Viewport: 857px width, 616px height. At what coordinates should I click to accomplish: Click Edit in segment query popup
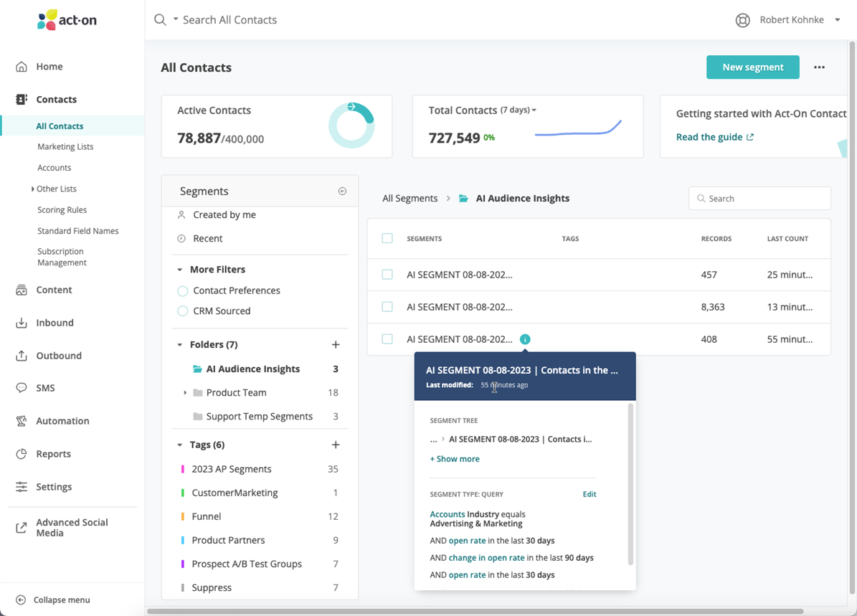click(x=590, y=494)
